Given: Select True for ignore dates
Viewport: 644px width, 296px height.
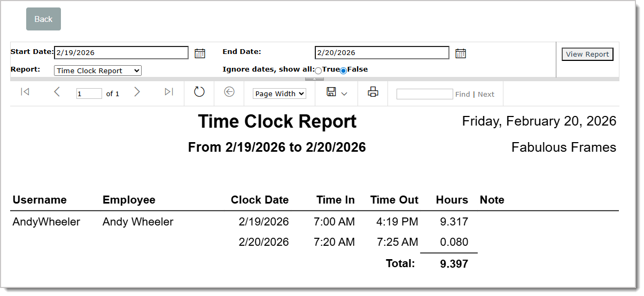Looking at the screenshot, I should point(318,71).
